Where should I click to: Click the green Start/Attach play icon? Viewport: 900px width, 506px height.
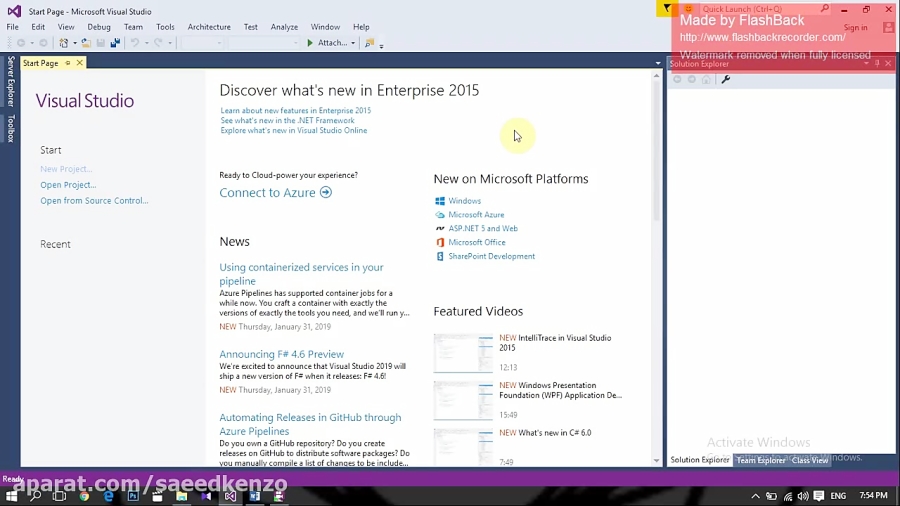310,43
